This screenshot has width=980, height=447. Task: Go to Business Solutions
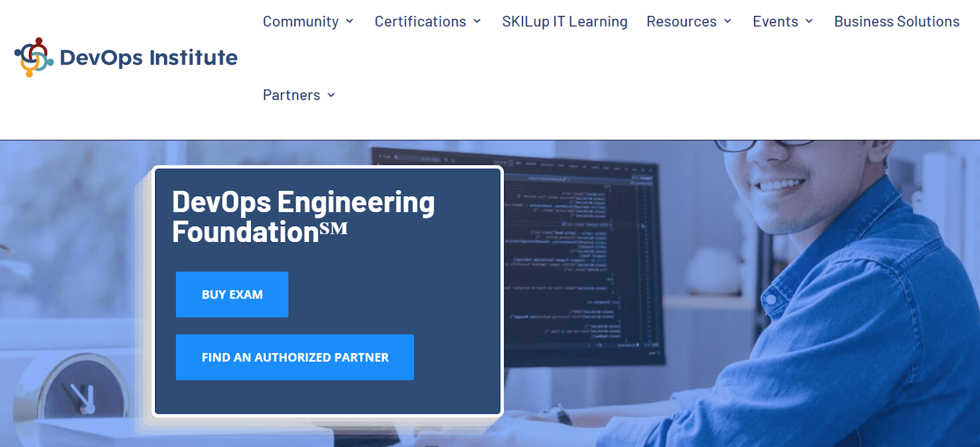click(897, 21)
